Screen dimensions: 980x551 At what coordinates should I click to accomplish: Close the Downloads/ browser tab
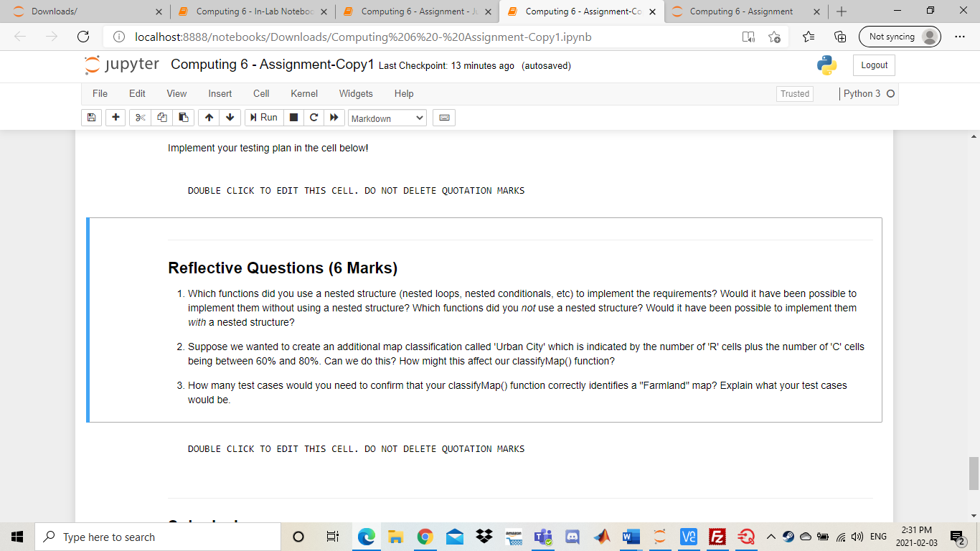pyautogui.click(x=159, y=11)
